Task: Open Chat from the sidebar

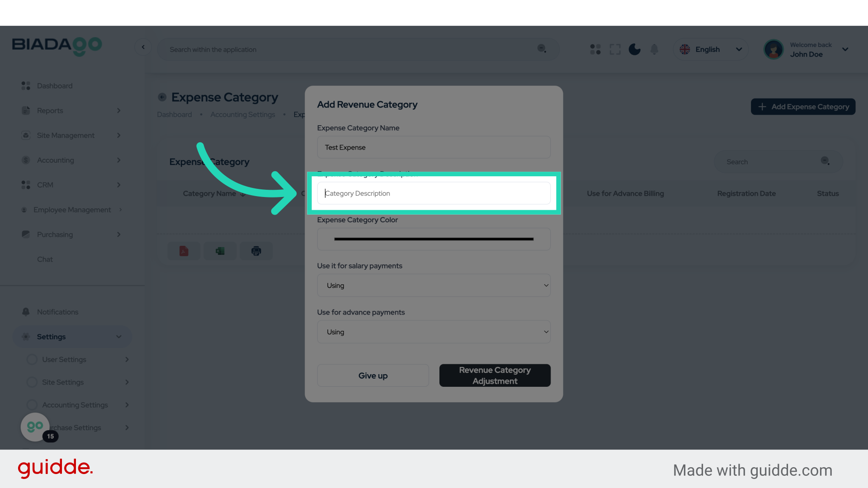Action: click(45, 259)
